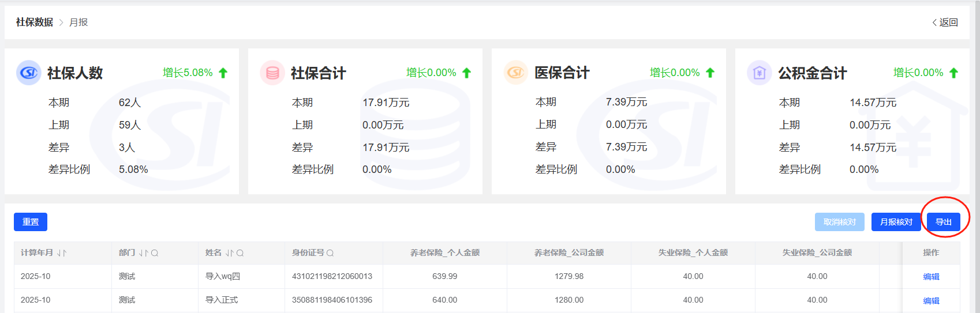Click 增长0.00% on 社保合计 card
Image resolution: width=980 pixels, height=313 pixels.
point(431,73)
